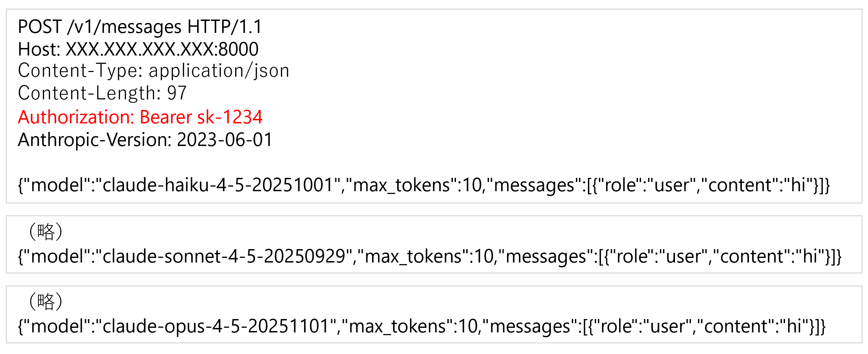This screenshot has height=354, width=868.
Task: Click the claude-sonnet-4-5-20250929 JSON body
Action: (430, 257)
